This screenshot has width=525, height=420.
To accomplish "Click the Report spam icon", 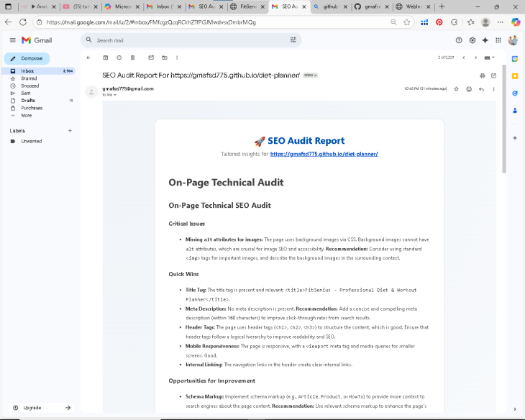I will coord(119,58).
